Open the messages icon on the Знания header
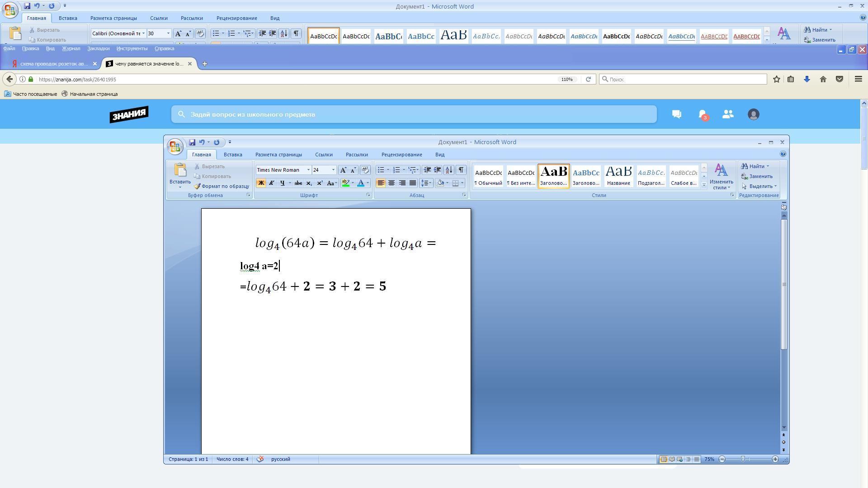Viewport: 868px width, 488px height. pos(677,114)
